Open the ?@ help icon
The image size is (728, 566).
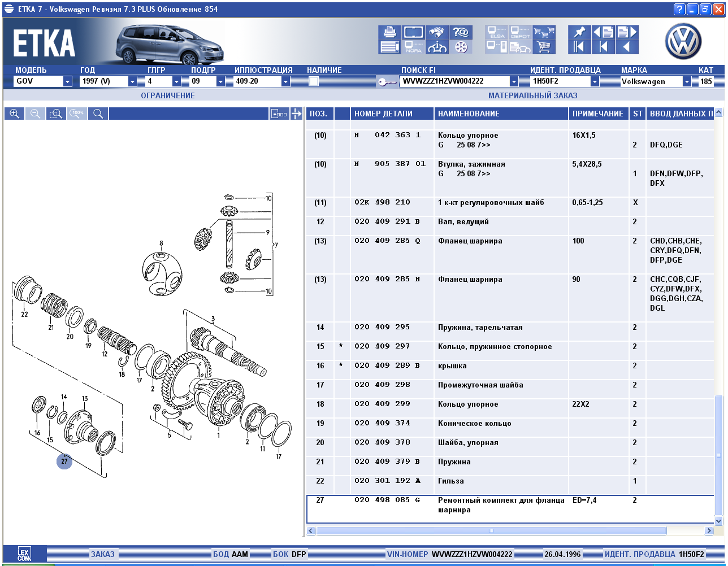461,32
